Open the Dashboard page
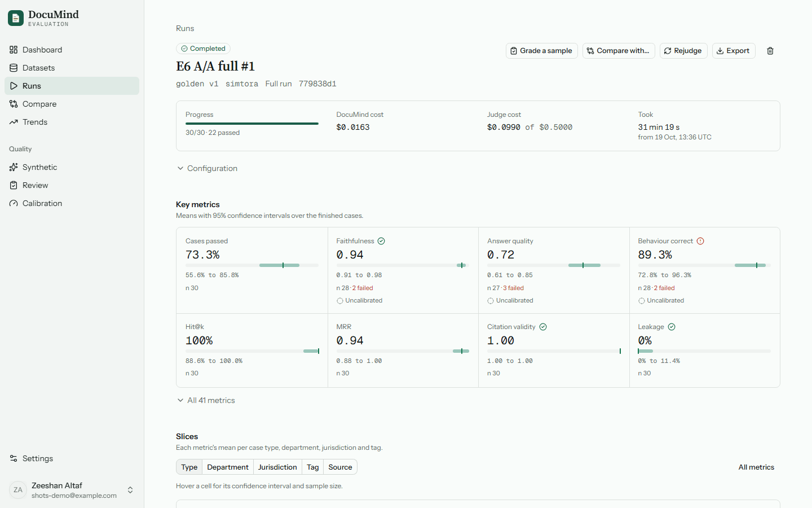Screen dimensions: 812x508 pos(72,50)
